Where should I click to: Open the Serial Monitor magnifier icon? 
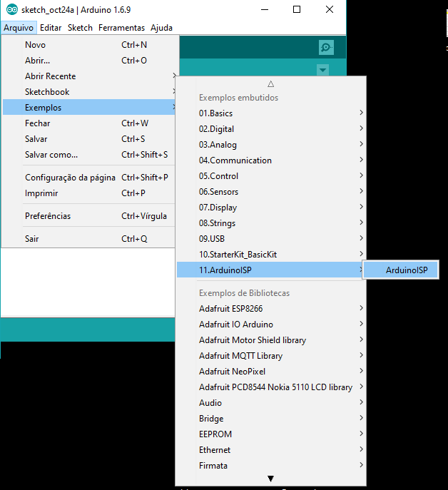326,48
